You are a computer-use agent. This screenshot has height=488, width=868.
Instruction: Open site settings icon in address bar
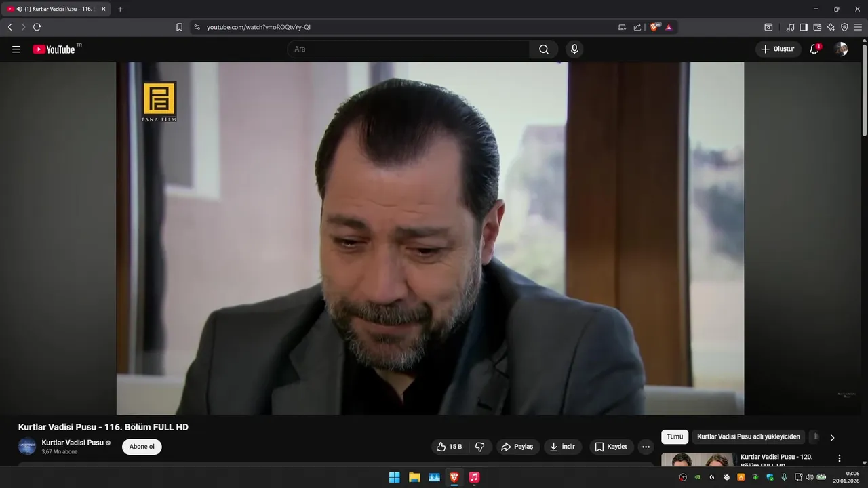(197, 27)
